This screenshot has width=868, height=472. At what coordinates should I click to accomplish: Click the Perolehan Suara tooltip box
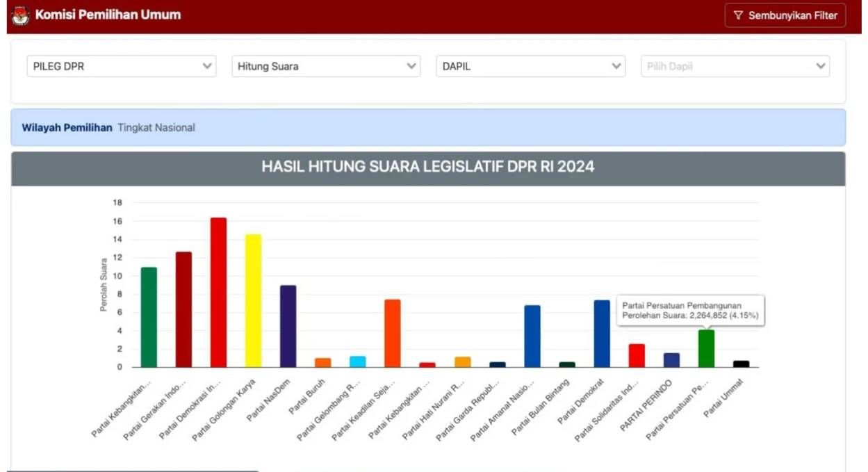(x=690, y=311)
